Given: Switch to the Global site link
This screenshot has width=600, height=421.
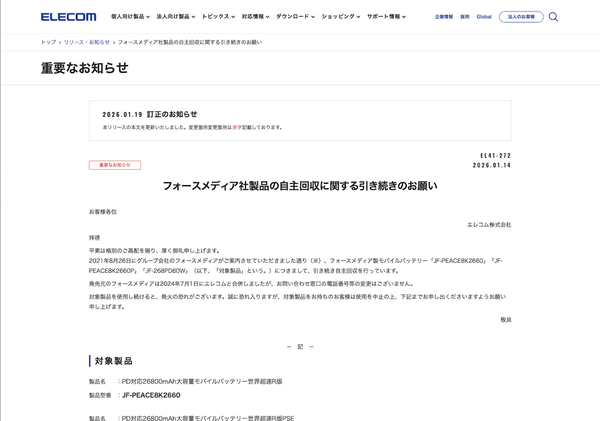Looking at the screenshot, I should tap(484, 17).
